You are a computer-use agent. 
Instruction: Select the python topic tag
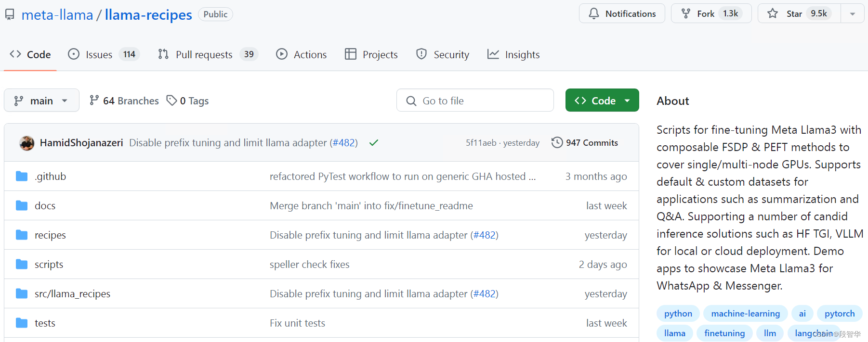click(x=678, y=314)
